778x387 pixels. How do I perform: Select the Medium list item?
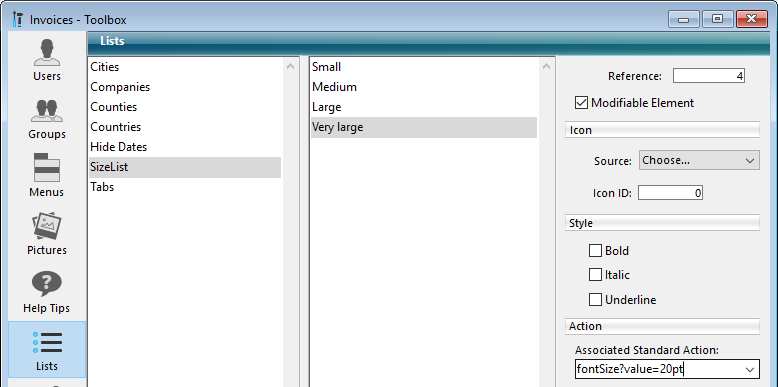[424, 87]
